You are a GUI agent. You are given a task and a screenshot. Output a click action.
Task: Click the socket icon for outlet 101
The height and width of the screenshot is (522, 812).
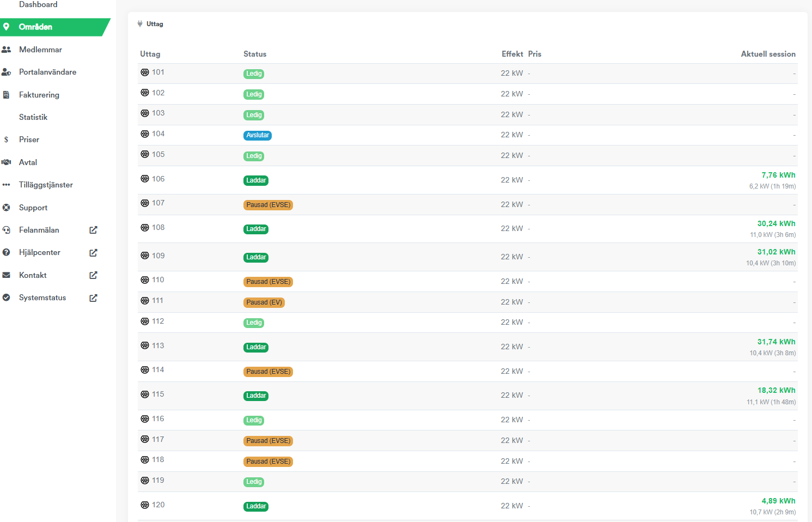[145, 72]
